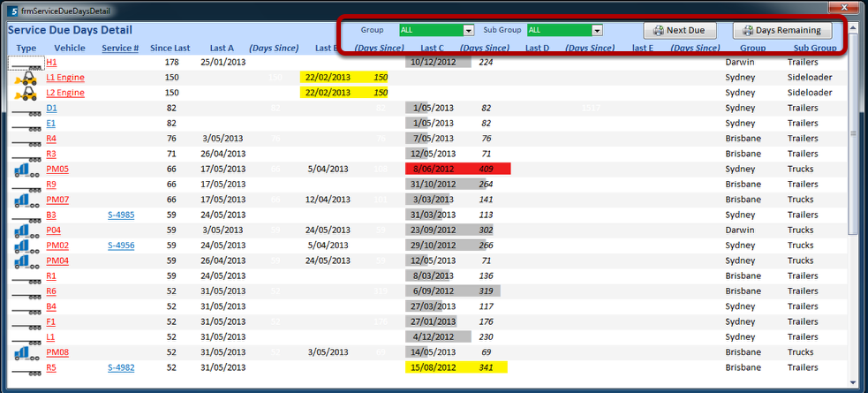Open vehicle PM02 link
The image size is (868, 393).
57,246
